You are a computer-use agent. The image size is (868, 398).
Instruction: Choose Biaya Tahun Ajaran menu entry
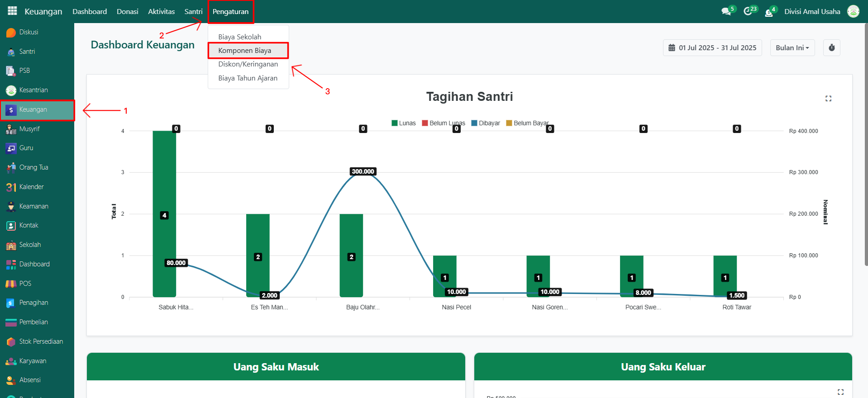[x=248, y=78]
